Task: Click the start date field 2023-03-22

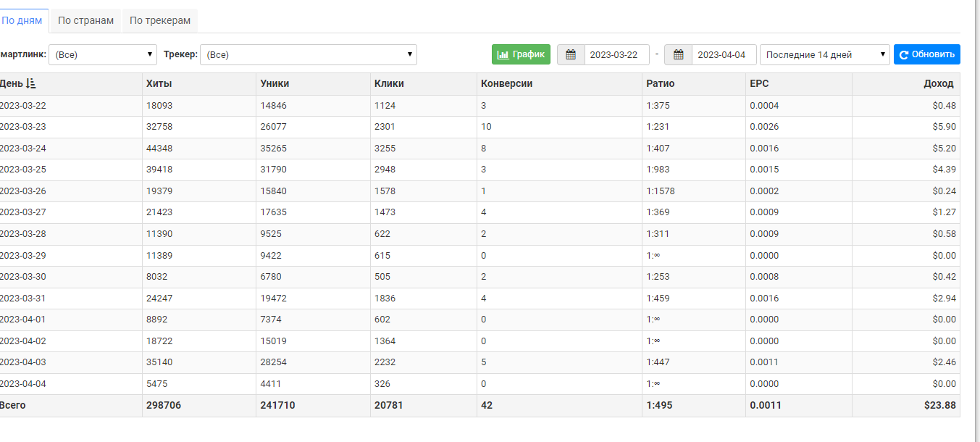Action: click(x=616, y=54)
